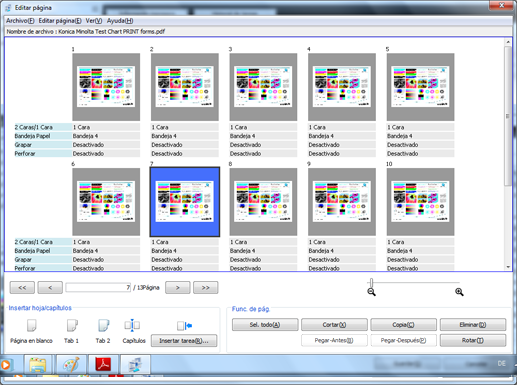Open the Adobe Reader taskbar icon
This screenshot has width=517, height=385.
coord(103,364)
